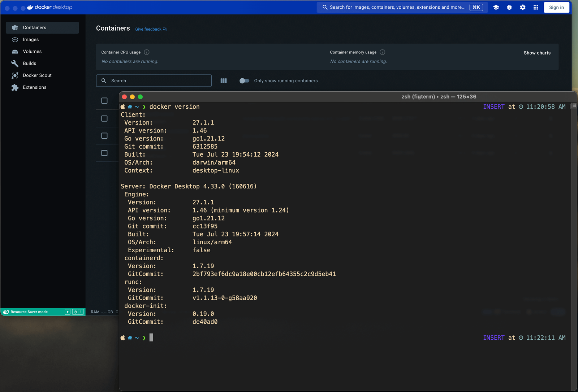The height and width of the screenshot is (392, 578).
Task: Open Docker Scout from the sidebar
Action: [x=36, y=75]
